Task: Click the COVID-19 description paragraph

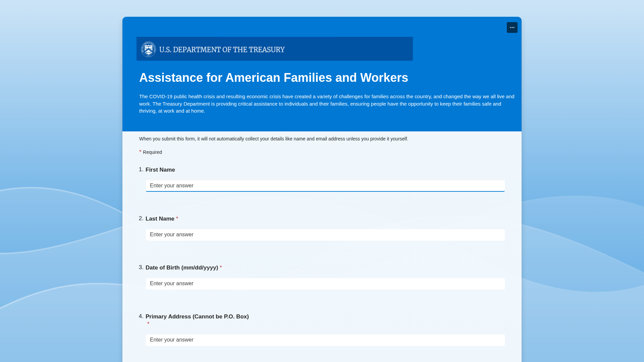Action: 326,104
